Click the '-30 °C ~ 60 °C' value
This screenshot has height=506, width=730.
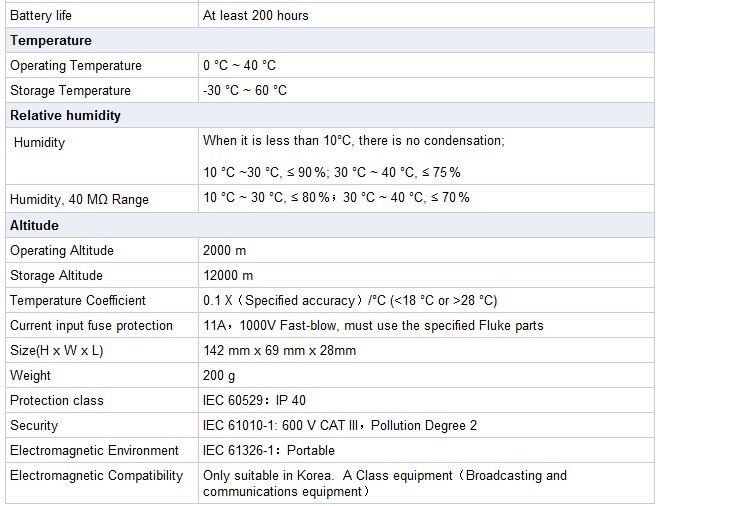tap(245, 90)
